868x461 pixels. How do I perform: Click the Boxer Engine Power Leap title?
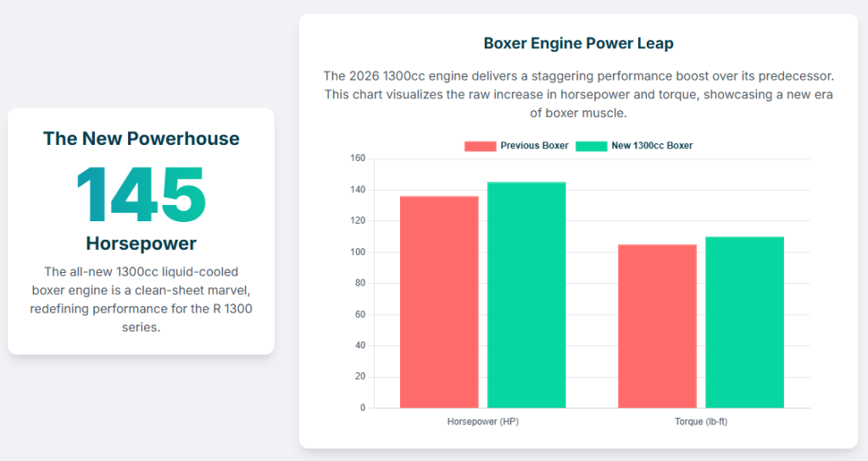point(578,43)
